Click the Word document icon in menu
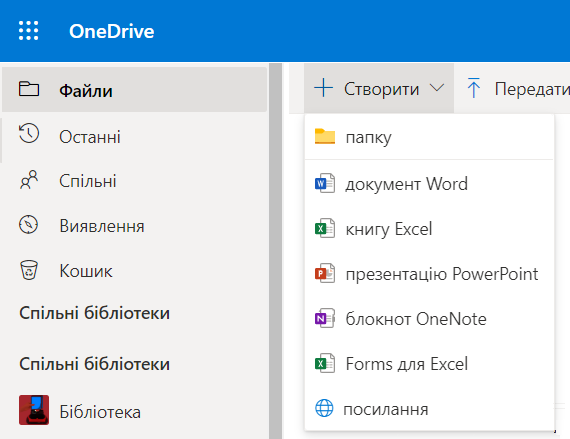The height and width of the screenshot is (439, 570). tap(325, 183)
